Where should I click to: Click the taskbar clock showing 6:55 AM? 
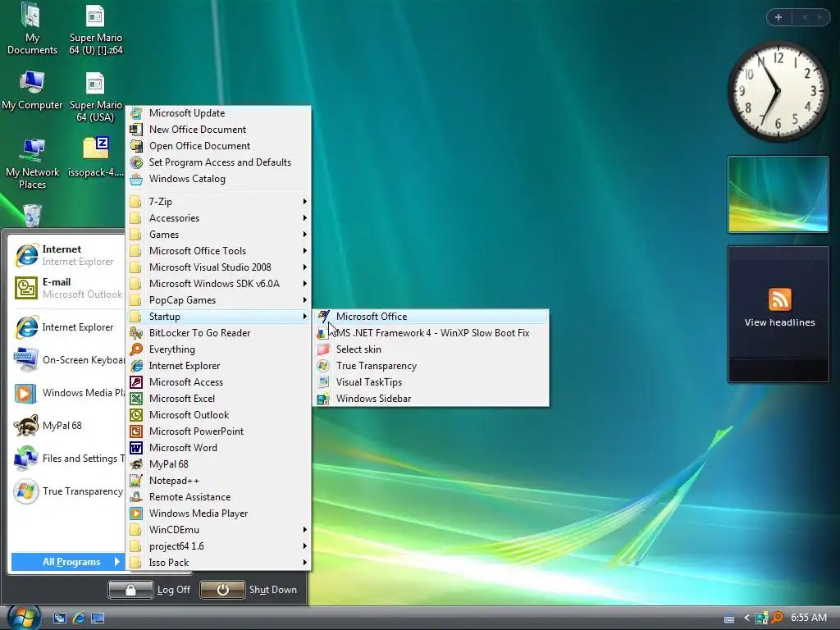[809, 618]
